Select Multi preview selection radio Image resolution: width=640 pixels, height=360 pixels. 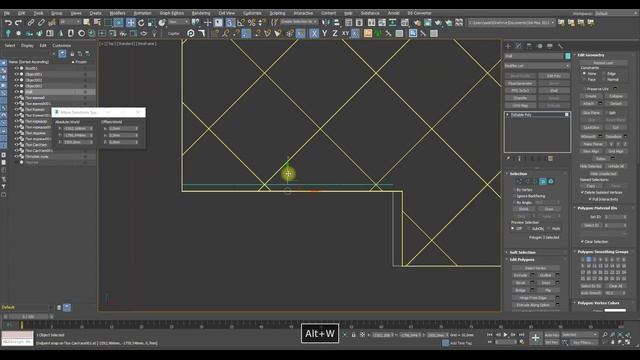tap(548, 229)
